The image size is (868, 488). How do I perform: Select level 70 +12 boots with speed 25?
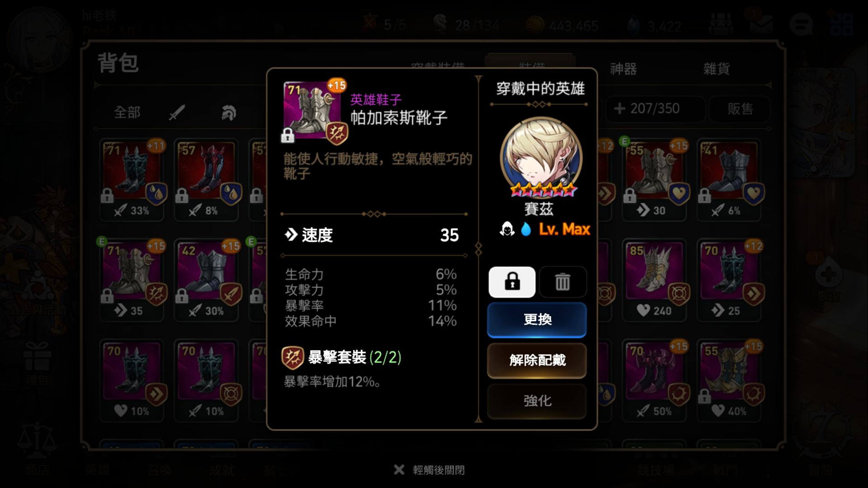pos(730,280)
